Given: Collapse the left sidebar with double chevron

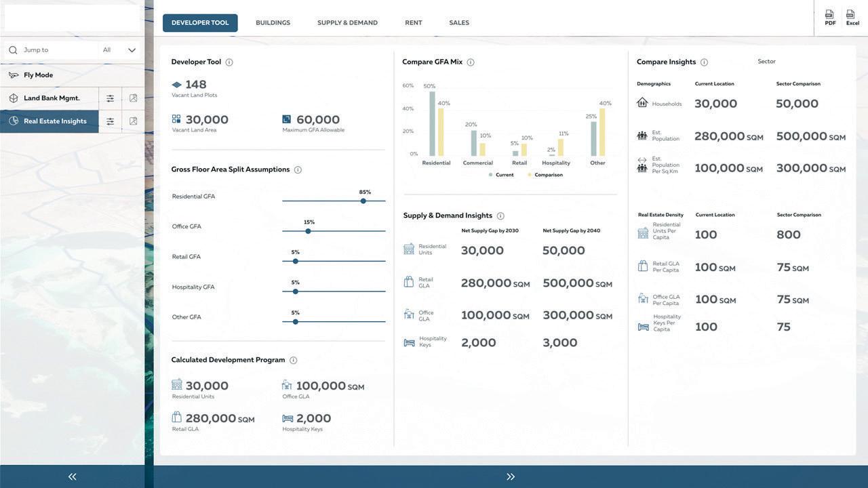Looking at the screenshot, I should [72, 476].
